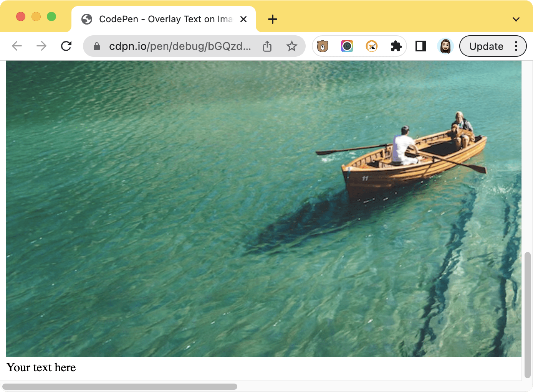
Task: Expand the tab strip chevron on the right
Action: point(516,19)
